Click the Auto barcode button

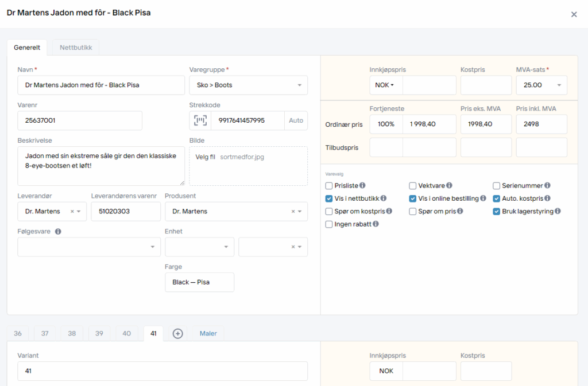[x=296, y=120]
